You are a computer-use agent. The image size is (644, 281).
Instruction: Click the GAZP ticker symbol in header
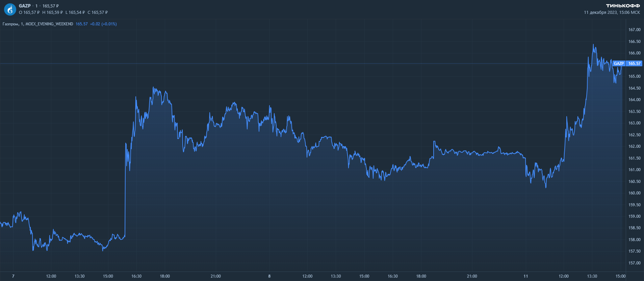click(x=25, y=6)
